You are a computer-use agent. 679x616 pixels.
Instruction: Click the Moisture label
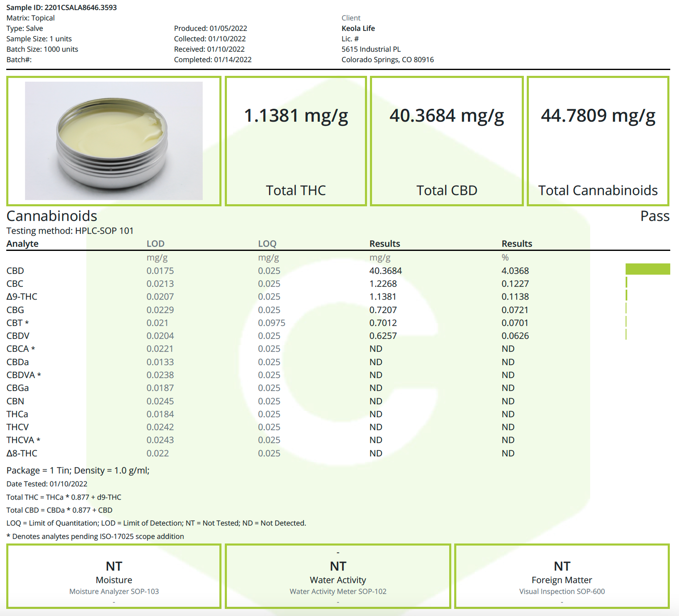[x=114, y=580]
